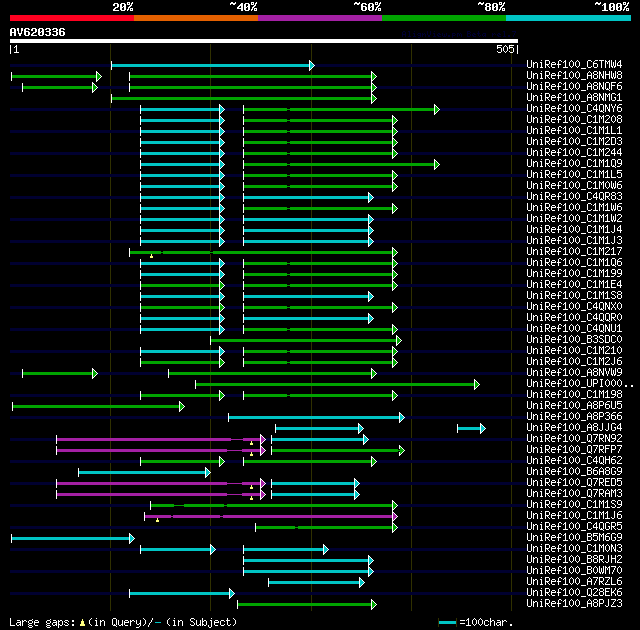Select the UniRef100_Q7RN92 label
The image size is (640, 630).
pyautogui.click(x=574, y=439)
